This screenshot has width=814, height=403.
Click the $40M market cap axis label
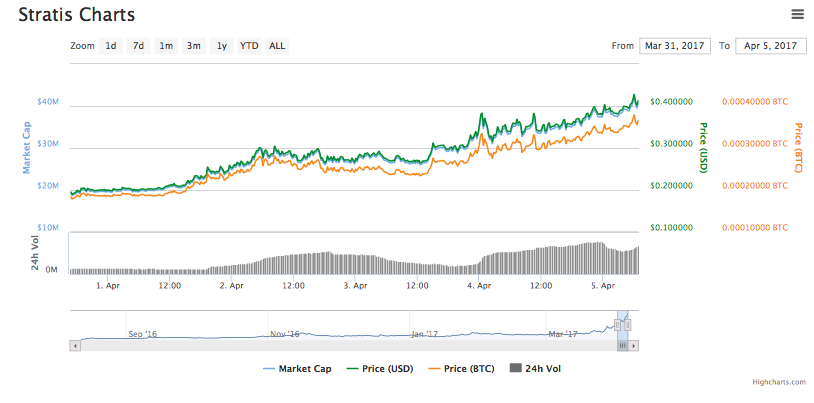point(48,101)
